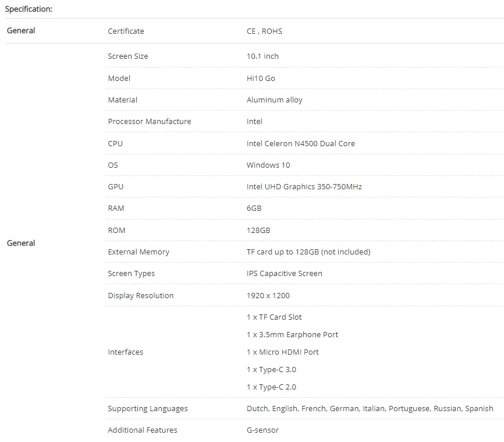The height and width of the screenshot is (442, 504).
Task: Click the Screen Size label
Action: 128,56
